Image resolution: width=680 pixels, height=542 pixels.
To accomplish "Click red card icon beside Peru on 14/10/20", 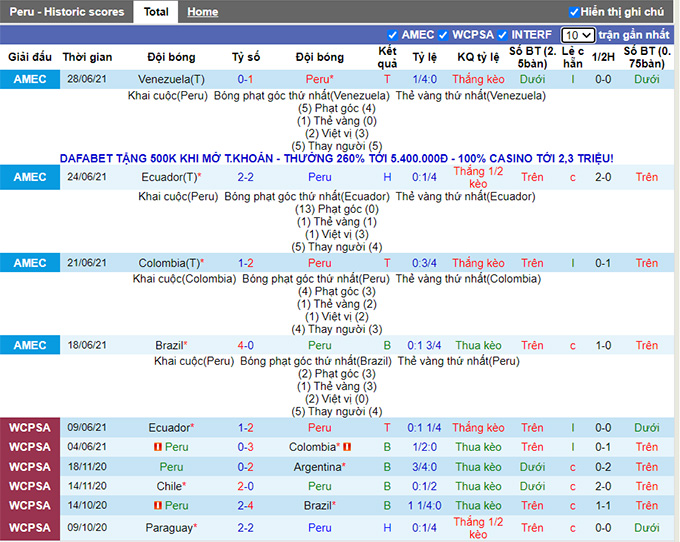I will [x=157, y=506].
